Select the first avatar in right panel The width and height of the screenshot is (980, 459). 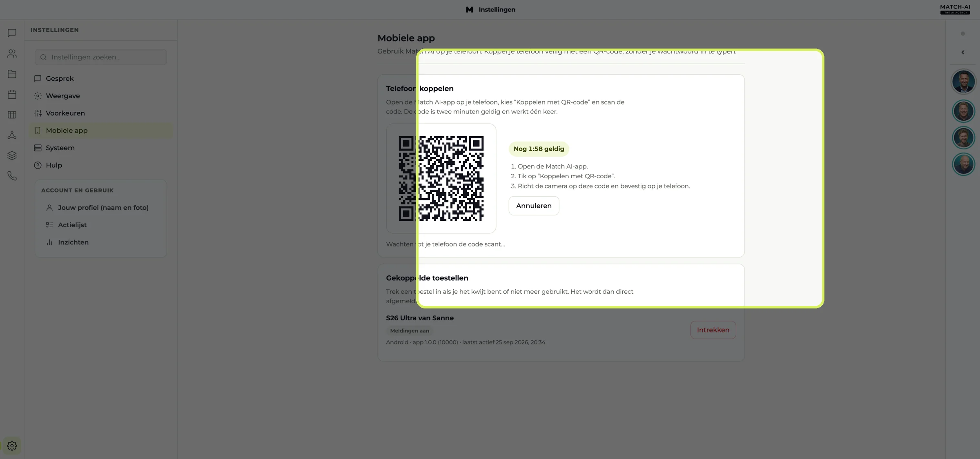(963, 82)
